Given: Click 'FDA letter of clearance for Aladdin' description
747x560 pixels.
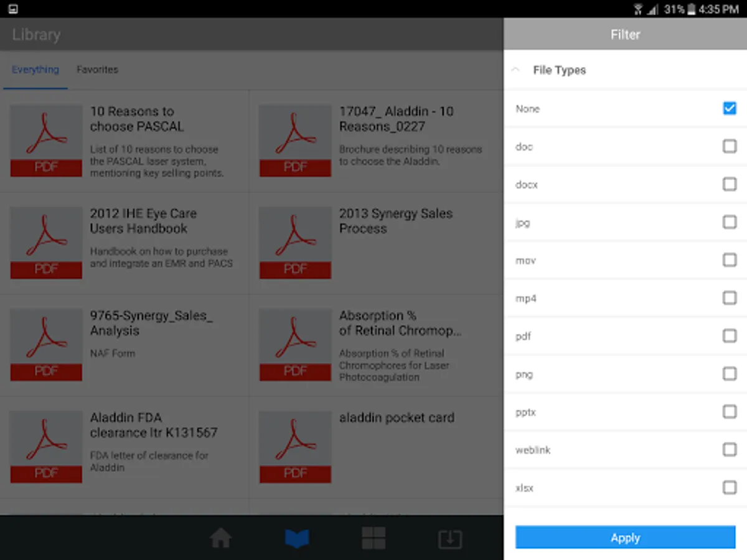Looking at the screenshot, I should point(149,461).
